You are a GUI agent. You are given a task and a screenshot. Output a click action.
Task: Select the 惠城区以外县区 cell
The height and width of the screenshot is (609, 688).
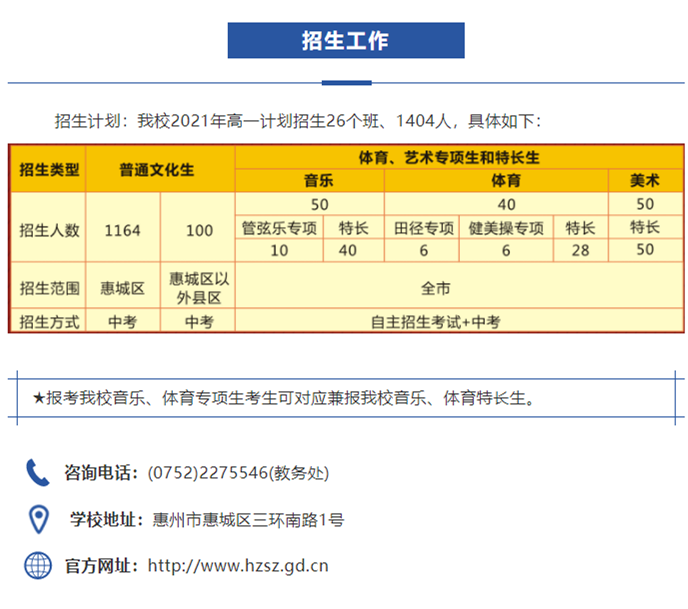(x=199, y=288)
